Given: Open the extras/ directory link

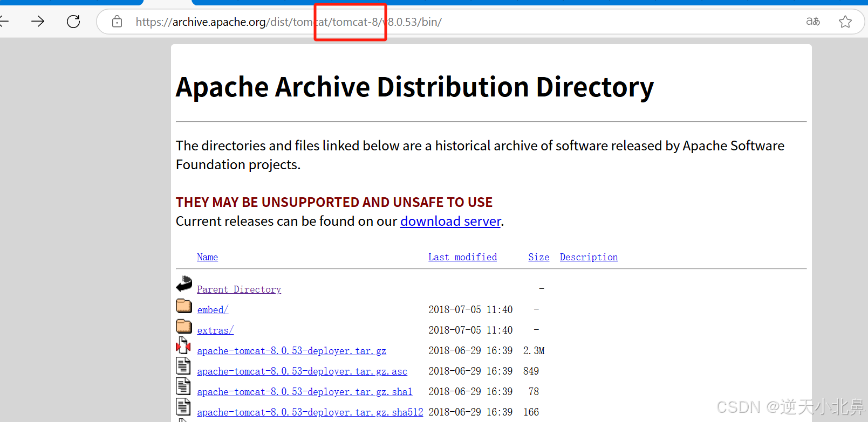Looking at the screenshot, I should tap(215, 330).
